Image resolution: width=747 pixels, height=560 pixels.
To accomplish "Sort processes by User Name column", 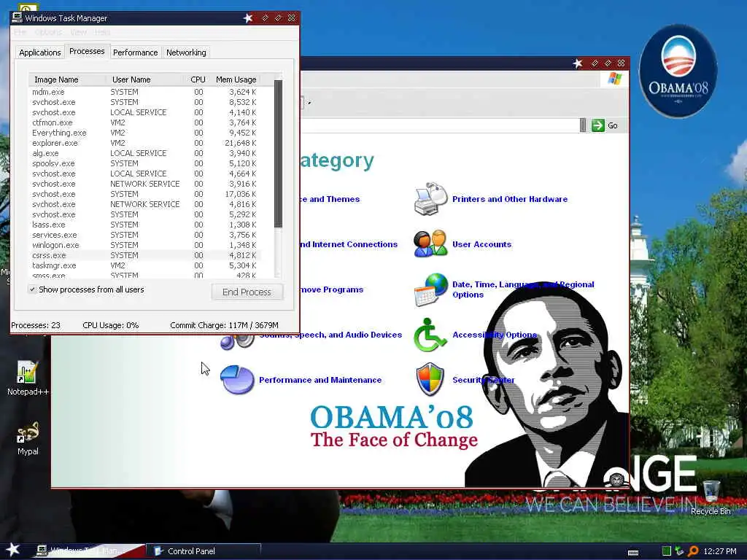I will (145, 79).
